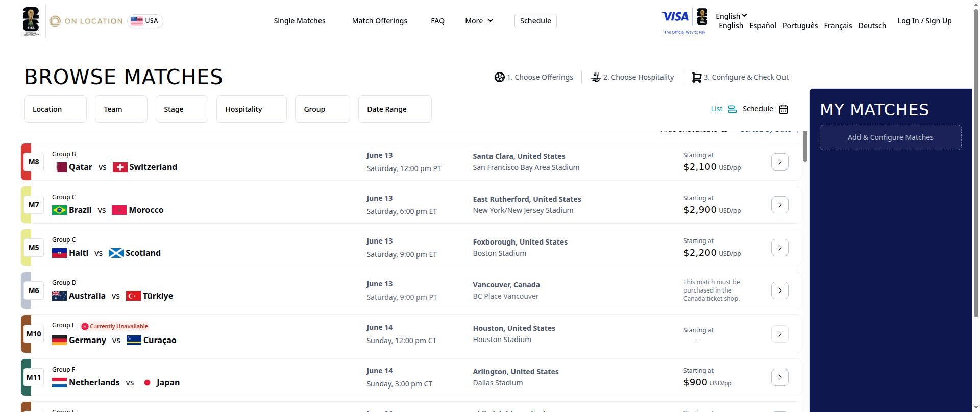Click Log In / Sign Up

point(924,21)
